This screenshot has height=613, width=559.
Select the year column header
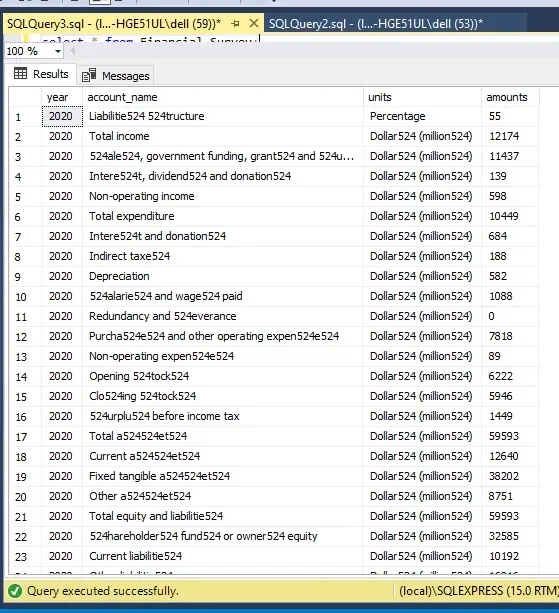coord(62,97)
